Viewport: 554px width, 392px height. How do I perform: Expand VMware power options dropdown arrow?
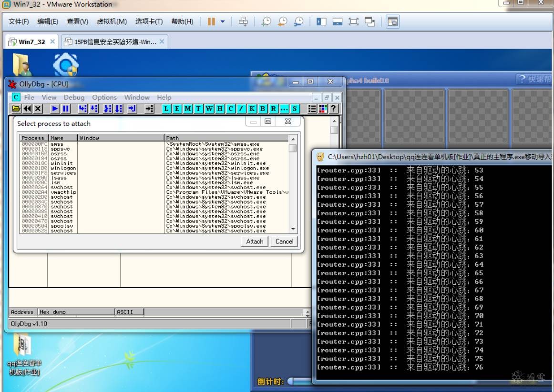tap(223, 21)
